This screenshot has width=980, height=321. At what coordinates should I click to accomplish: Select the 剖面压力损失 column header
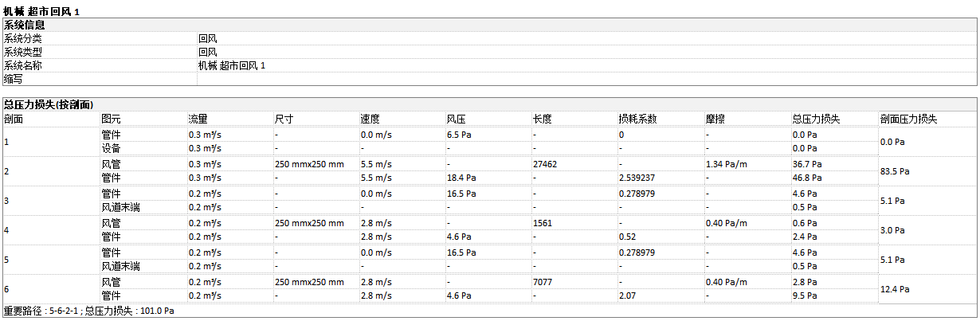pos(908,119)
